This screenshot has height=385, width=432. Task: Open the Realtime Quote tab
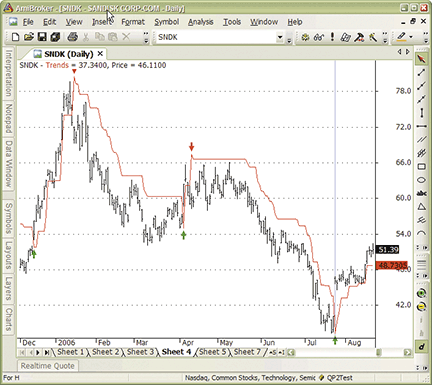tap(47, 366)
